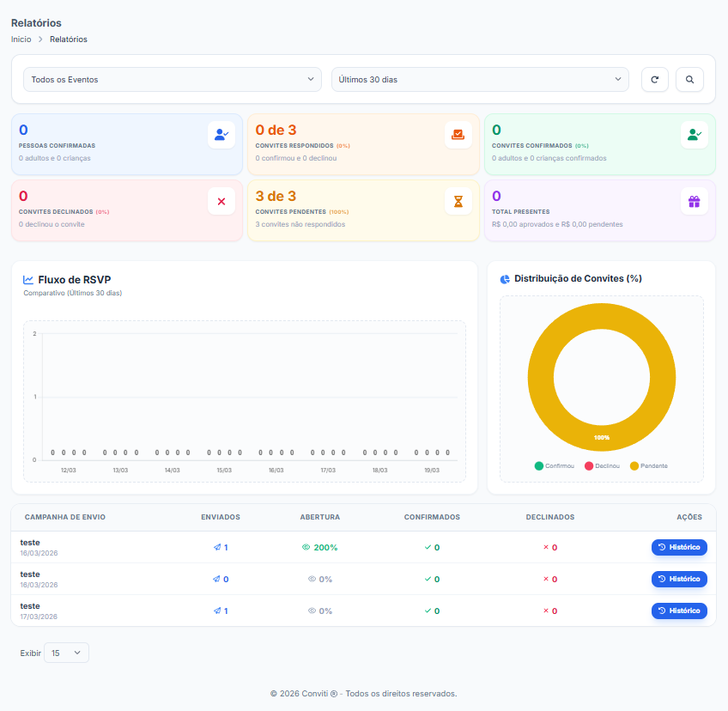This screenshot has width=728, height=711.
Task: Click the Total Presentes gift icon
Action: coord(695,201)
